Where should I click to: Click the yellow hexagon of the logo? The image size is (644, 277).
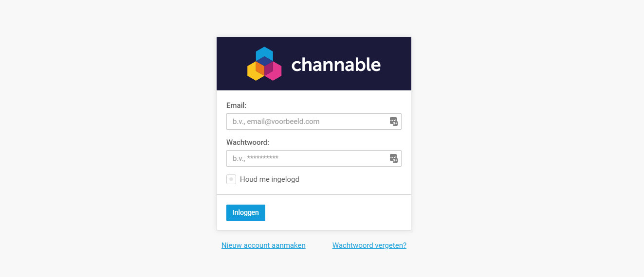tap(253, 72)
